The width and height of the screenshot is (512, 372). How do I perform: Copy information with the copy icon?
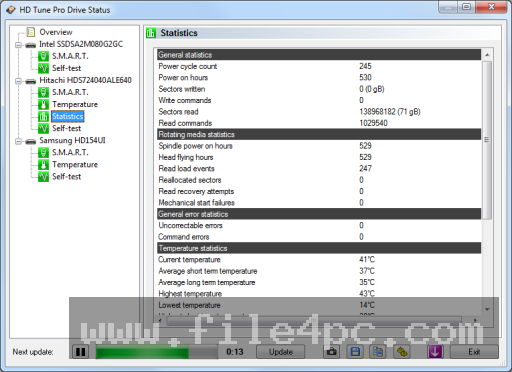[x=378, y=352]
